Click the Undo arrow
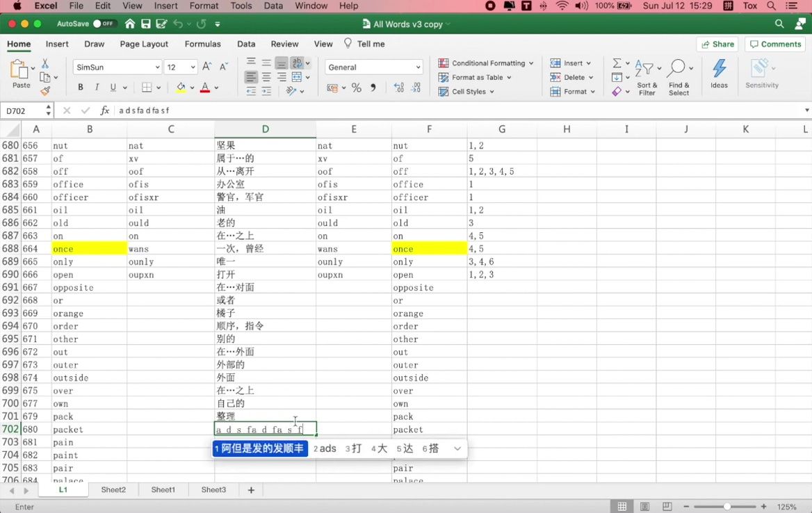 tap(178, 24)
